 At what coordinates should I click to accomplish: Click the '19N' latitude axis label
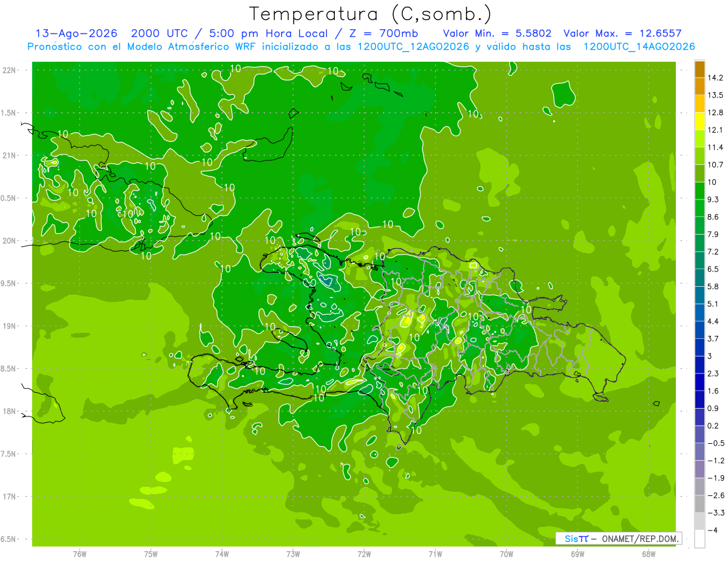click(9, 326)
